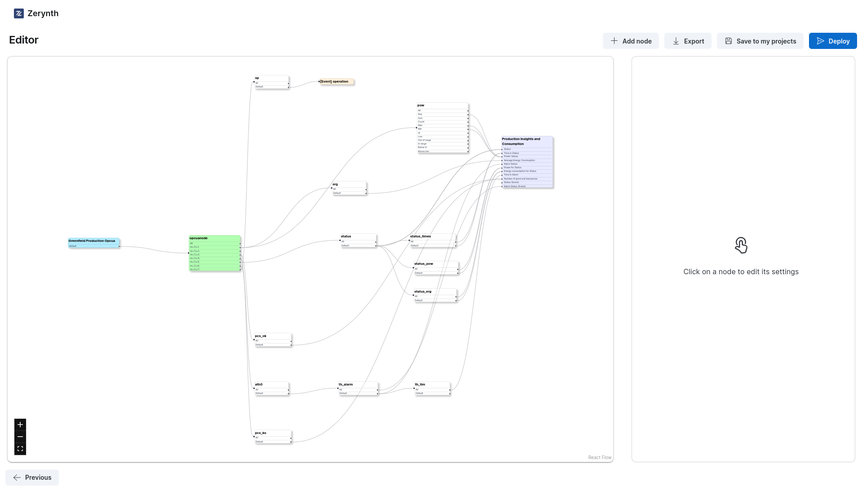The height and width of the screenshot is (504, 862).
Task: Select the th_tim node title
Action: pos(420,385)
